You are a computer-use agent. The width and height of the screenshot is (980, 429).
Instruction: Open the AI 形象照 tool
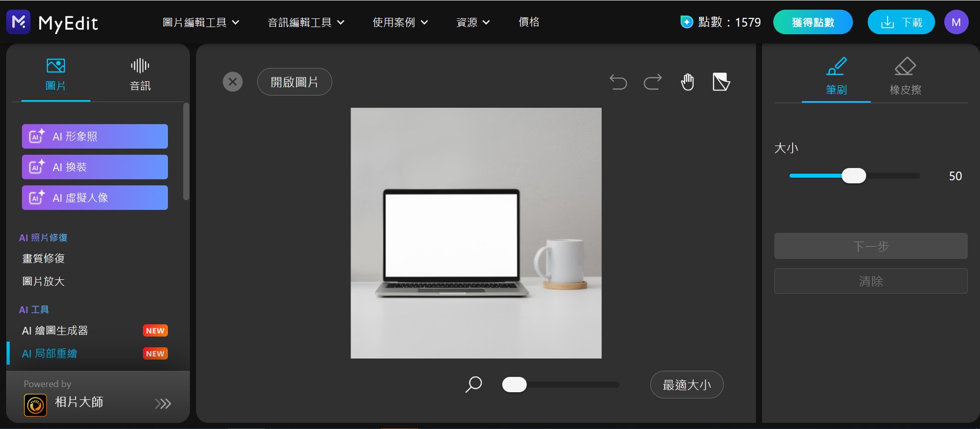[x=95, y=136]
